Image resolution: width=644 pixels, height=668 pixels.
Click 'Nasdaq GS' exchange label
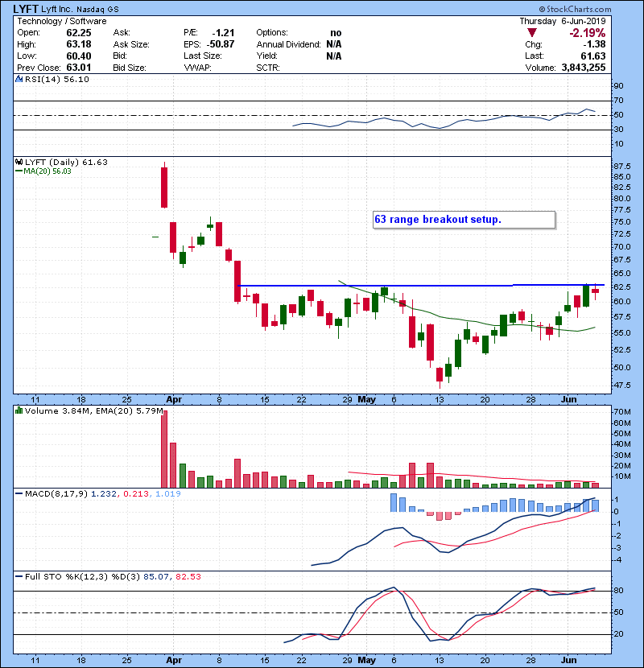(97, 9)
